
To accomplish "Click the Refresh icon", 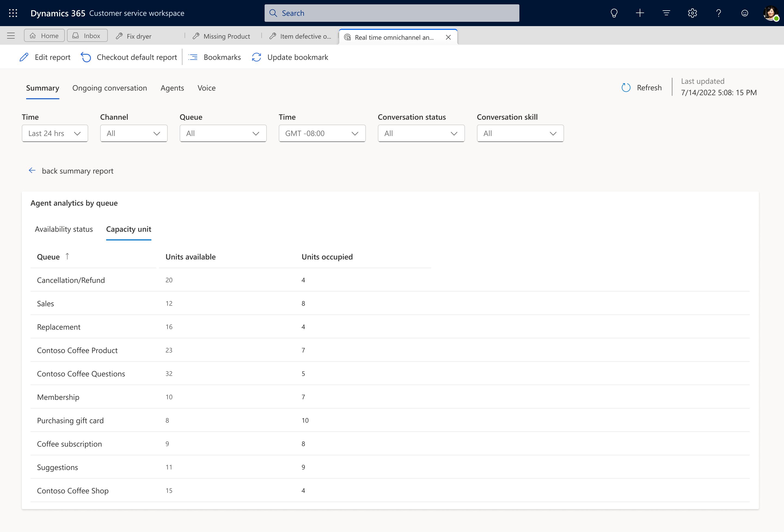I will coord(626,87).
